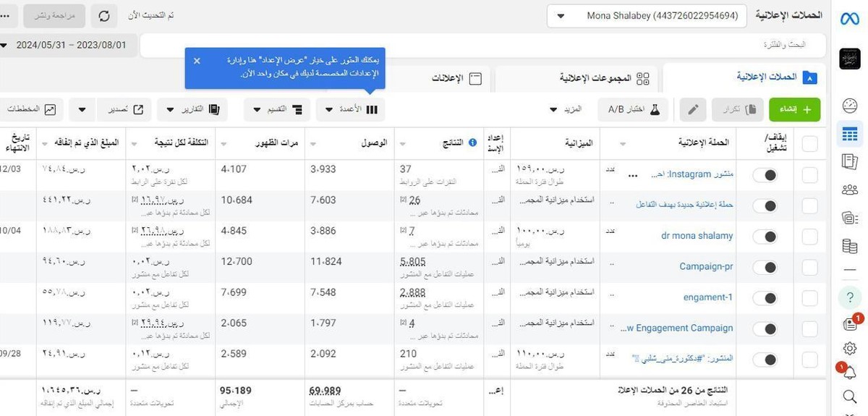Viewport: 868px width, 416px height.
Task: Open the account profile thumbnail in the sidebar
Action: [850, 59]
